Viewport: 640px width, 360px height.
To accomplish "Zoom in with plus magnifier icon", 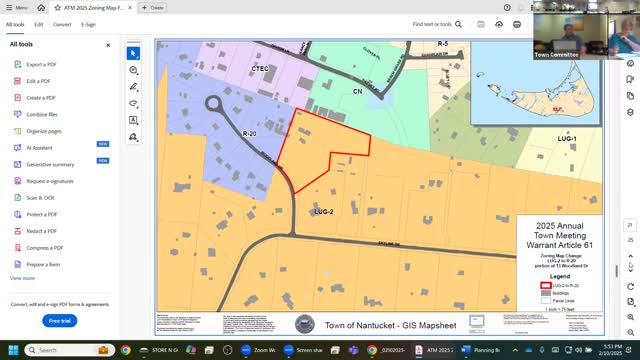I will [x=630, y=317].
